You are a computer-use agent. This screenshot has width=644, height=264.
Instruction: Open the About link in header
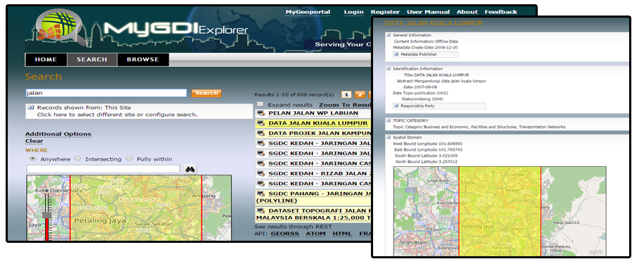pos(467,12)
